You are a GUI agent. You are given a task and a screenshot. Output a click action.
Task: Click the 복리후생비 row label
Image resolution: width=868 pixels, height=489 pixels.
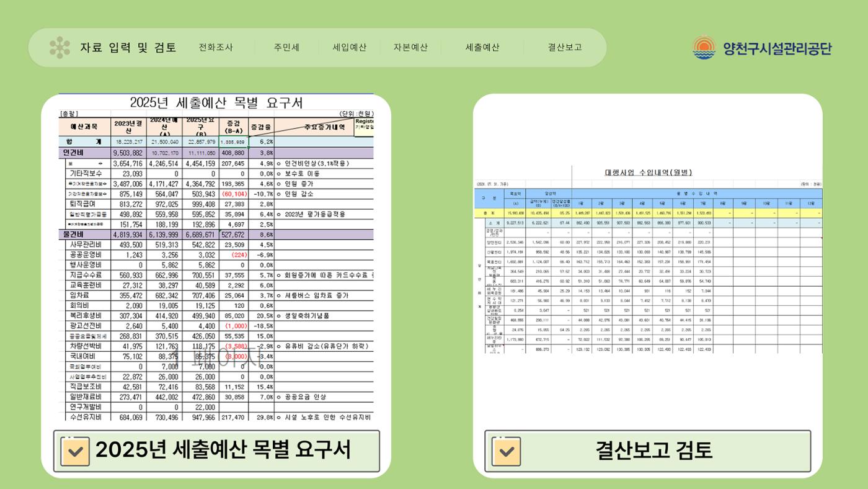tap(87, 315)
